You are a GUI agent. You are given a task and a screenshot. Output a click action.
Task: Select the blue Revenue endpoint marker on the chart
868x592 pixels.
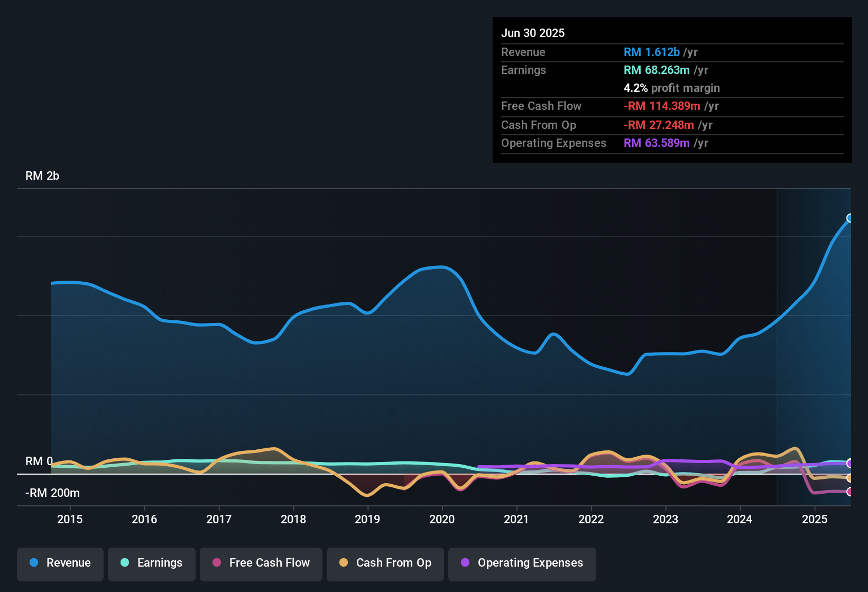850,218
